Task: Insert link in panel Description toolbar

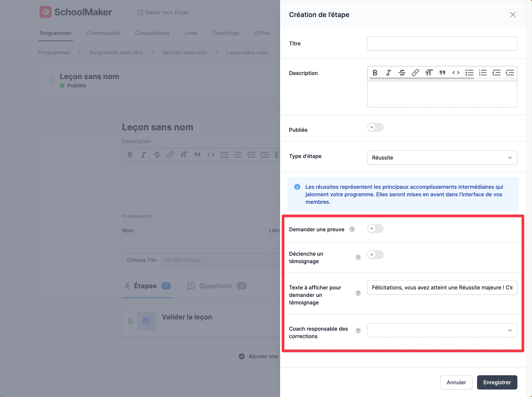Action: click(415, 73)
